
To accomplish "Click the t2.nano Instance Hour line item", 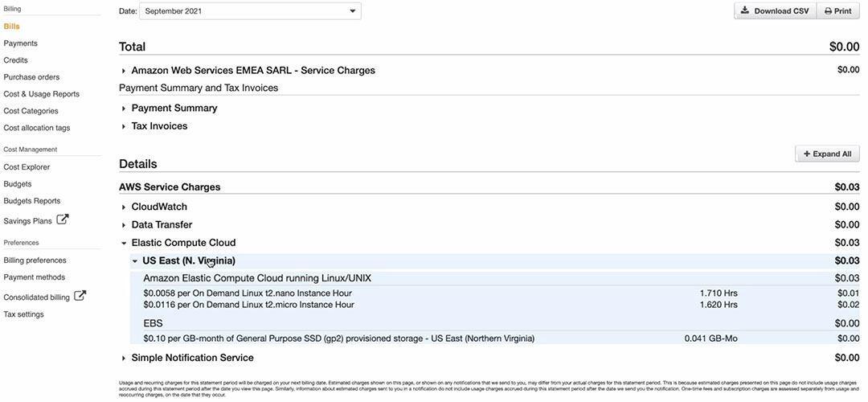I will [x=248, y=293].
